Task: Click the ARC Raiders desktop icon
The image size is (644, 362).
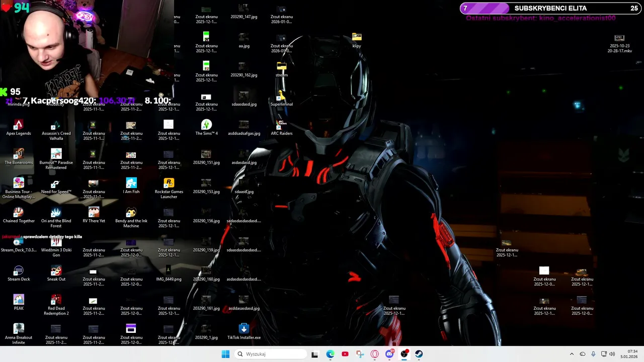Action: (x=282, y=128)
